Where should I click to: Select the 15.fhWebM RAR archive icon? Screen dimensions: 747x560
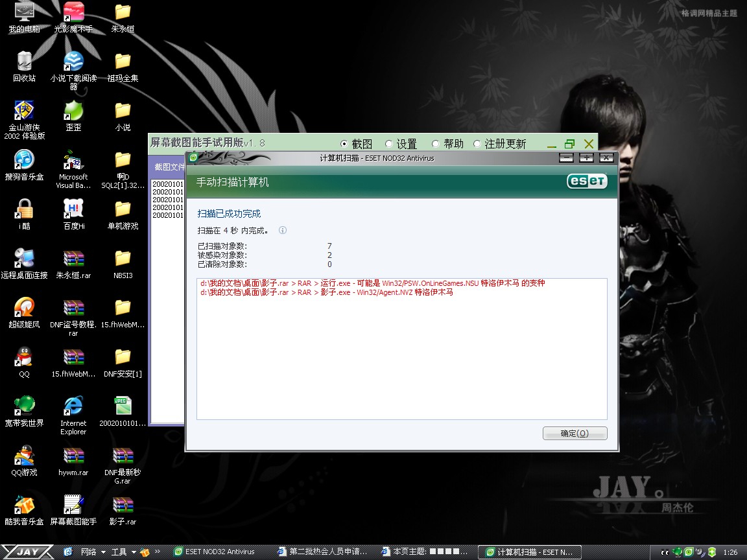(73, 362)
